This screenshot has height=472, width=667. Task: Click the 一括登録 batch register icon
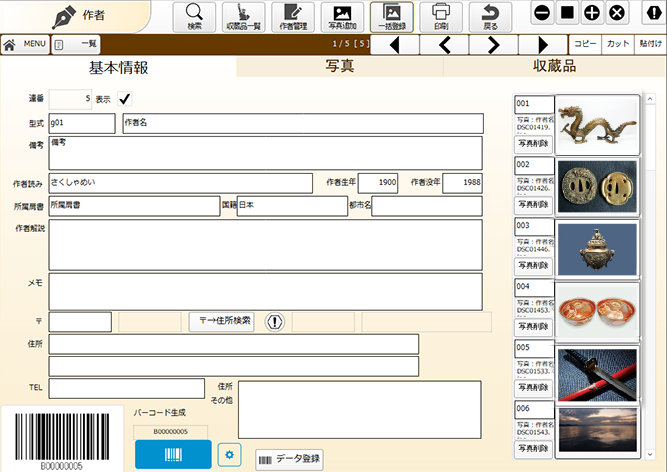click(x=392, y=16)
